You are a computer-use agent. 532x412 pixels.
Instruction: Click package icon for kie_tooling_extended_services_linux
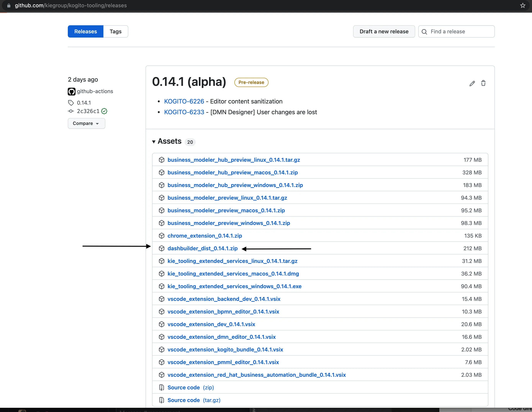(161, 261)
